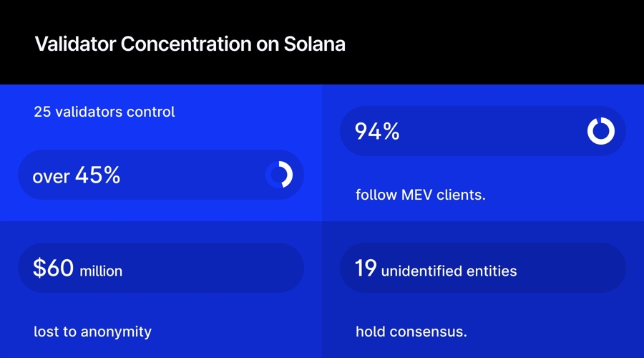The width and height of the screenshot is (644, 358).
Task: Click the number 19 in entities pill
Action: (x=366, y=268)
